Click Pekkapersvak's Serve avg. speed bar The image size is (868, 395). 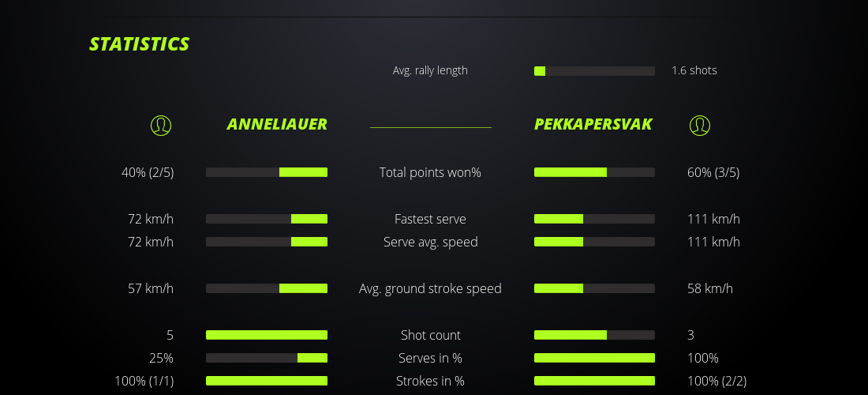click(x=594, y=242)
